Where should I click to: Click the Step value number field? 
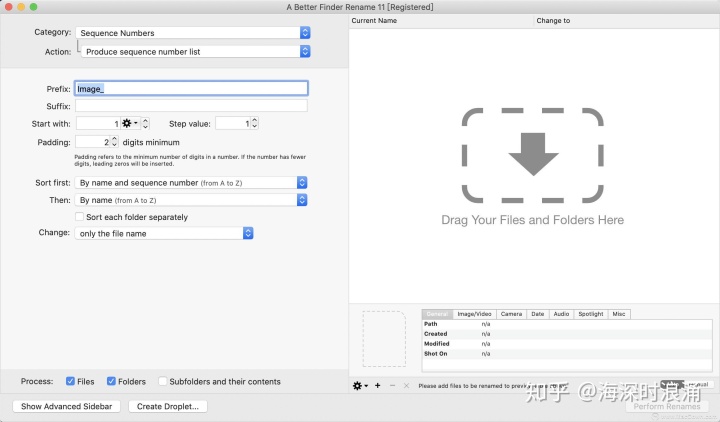click(233, 124)
